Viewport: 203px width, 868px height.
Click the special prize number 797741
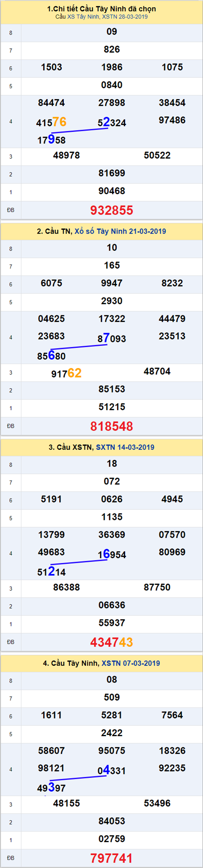tap(112, 858)
